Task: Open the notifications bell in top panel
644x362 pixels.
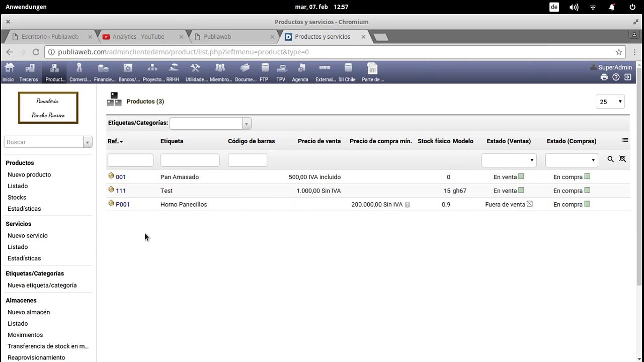Action: [x=612, y=7]
